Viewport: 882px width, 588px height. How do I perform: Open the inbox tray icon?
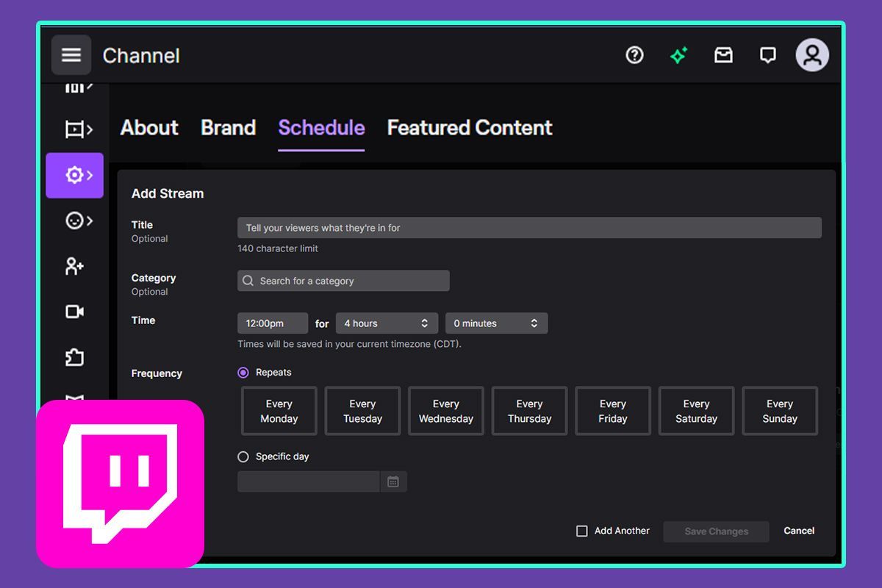click(x=723, y=55)
